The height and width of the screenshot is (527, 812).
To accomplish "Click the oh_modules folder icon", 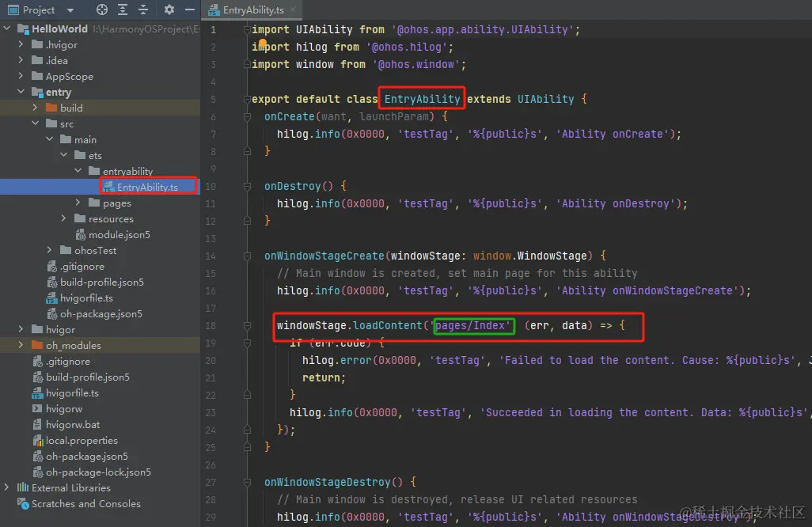I will tap(36, 345).
